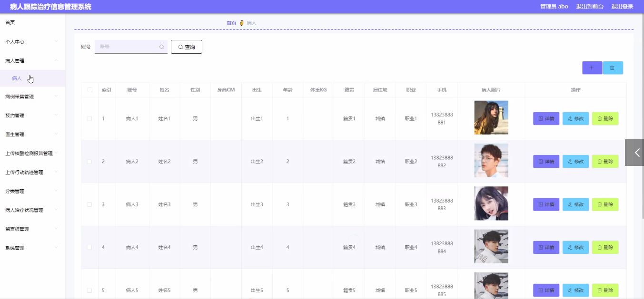This screenshot has height=299, width=644.
Task: Click the blue plus add button
Action: point(592,68)
